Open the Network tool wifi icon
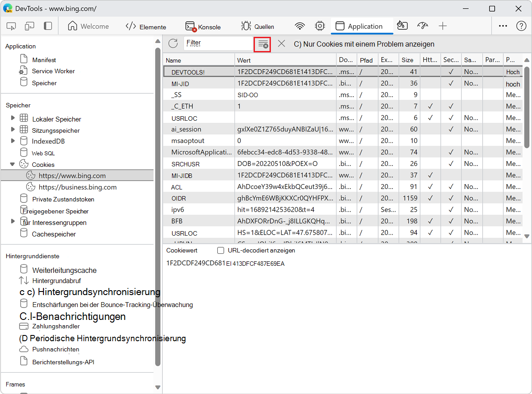Viewport: 532px width, 394px height. click(x=300, y=26)
